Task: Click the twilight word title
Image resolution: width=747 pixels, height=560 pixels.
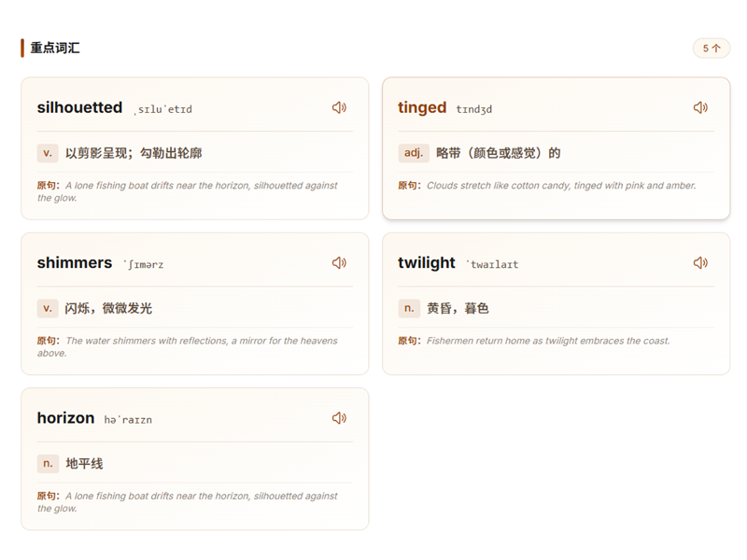Action: click(427, 263)
